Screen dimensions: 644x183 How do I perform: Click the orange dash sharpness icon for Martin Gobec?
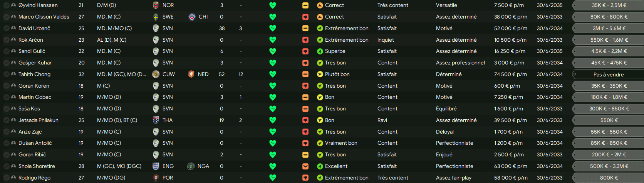[x=305, y=97]
